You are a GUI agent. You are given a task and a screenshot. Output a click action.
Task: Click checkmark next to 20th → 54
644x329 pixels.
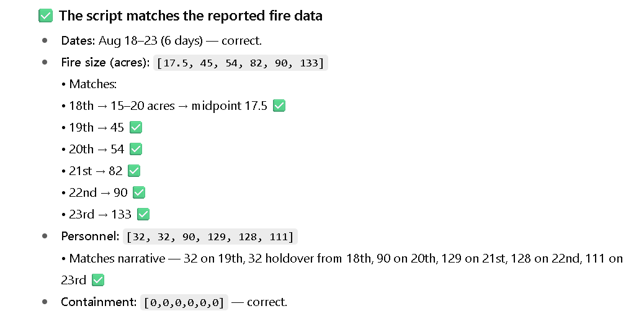(136, 149)
